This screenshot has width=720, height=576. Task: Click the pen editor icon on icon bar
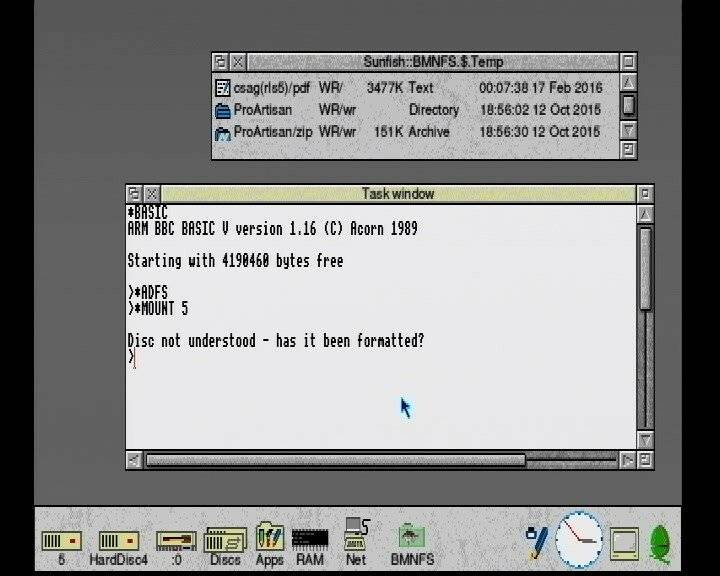(x=537, y=541)
